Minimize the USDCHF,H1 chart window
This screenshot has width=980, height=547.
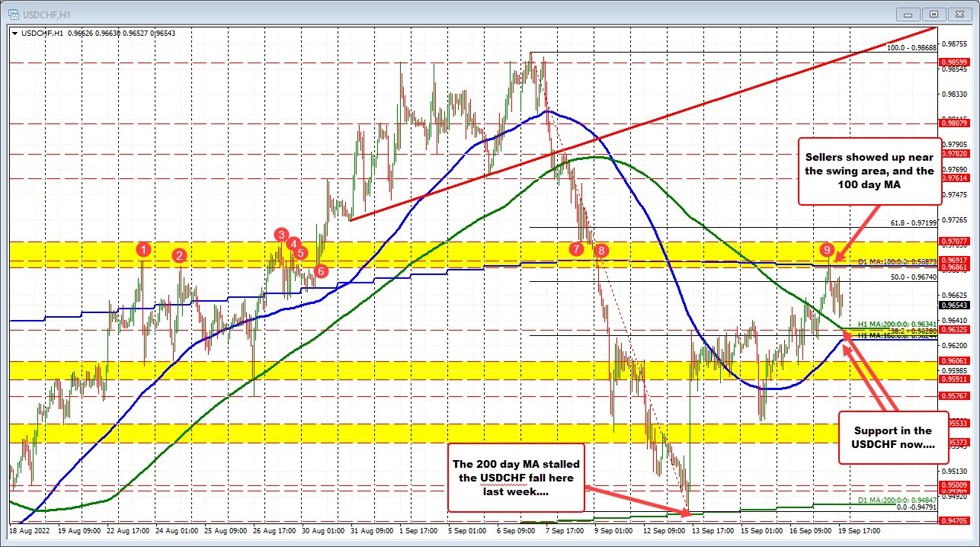[908, 14]
